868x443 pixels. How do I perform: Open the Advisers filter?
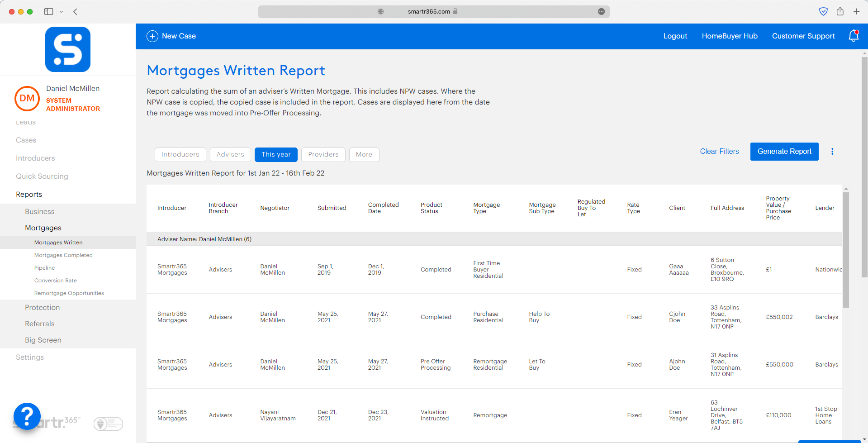(x=230, y=155)
